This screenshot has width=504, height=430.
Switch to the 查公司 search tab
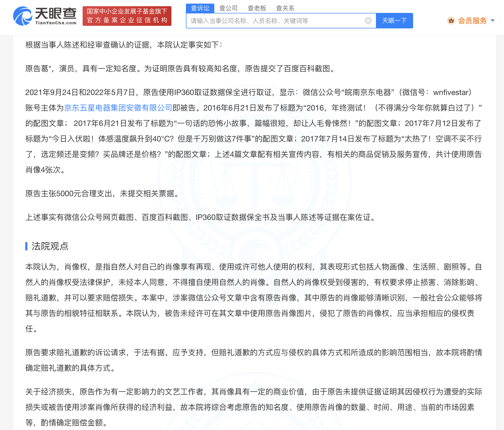tap(228, 8)
